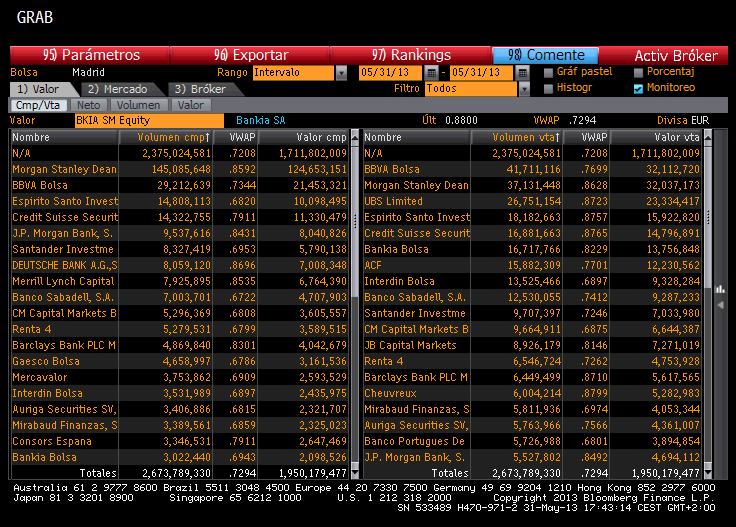Select Merrill Lynch Capital row

pyautogui.click(x=180, y=281)
